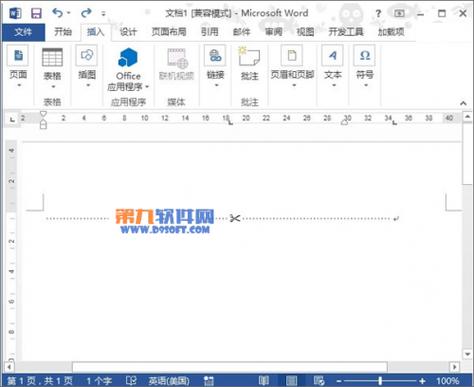Switch to 页面布局 tab
The image size is (474, 387).
point(169,32)
